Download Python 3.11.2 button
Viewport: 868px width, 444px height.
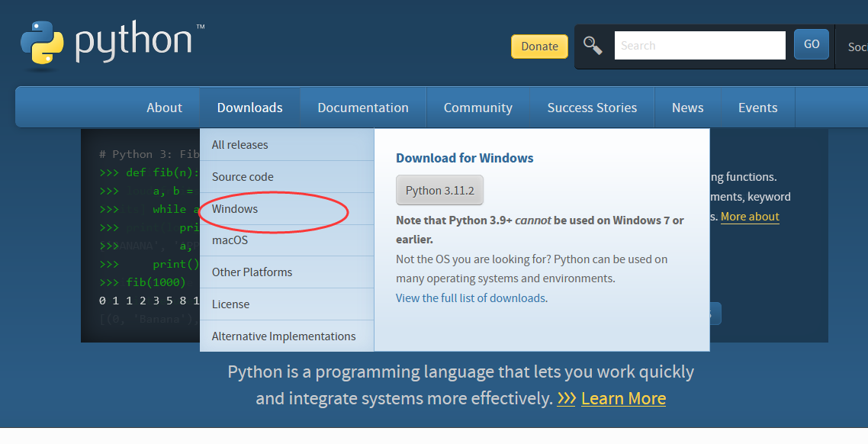439,191
